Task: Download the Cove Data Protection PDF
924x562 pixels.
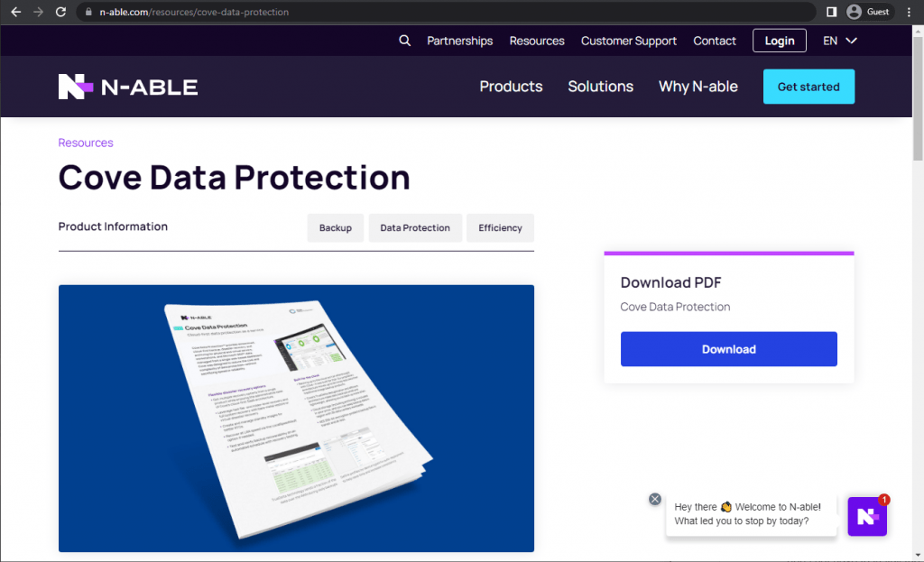Action: point(729,349)
